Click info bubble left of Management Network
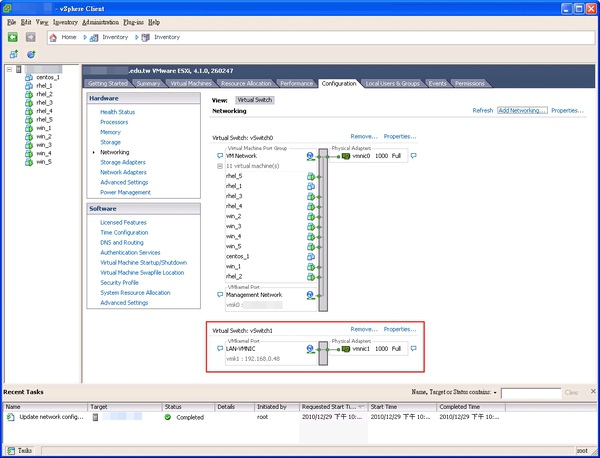This screenshot has height=458, width=600. tap(220, 295)
